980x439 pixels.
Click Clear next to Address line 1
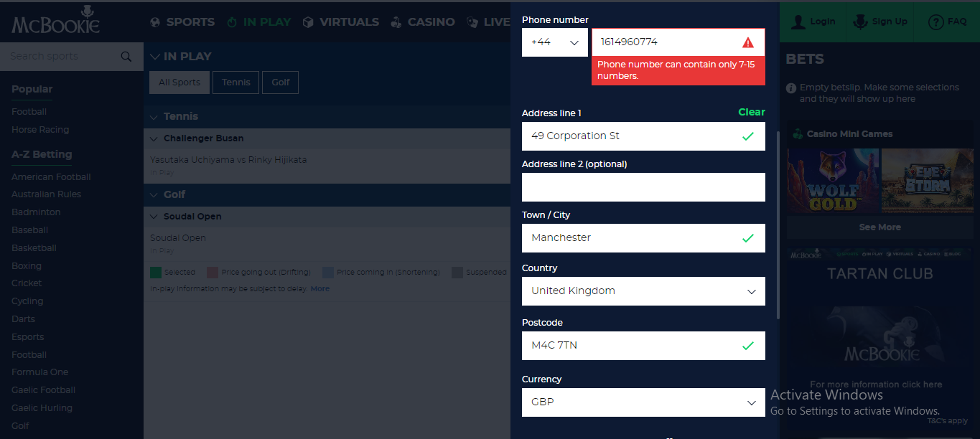pos(752,112)
